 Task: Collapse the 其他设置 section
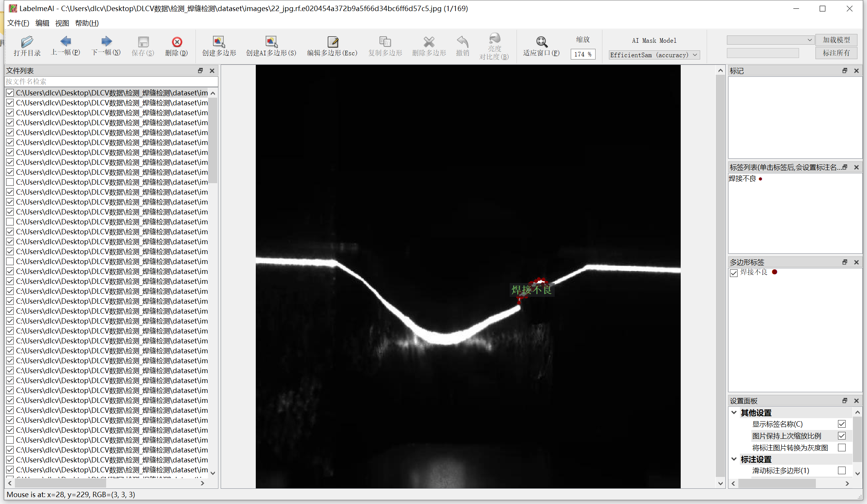[734, 412]
